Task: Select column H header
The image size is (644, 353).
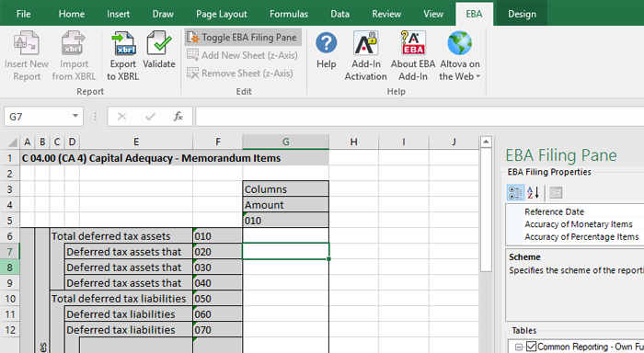Action: (x=353, y=142)
